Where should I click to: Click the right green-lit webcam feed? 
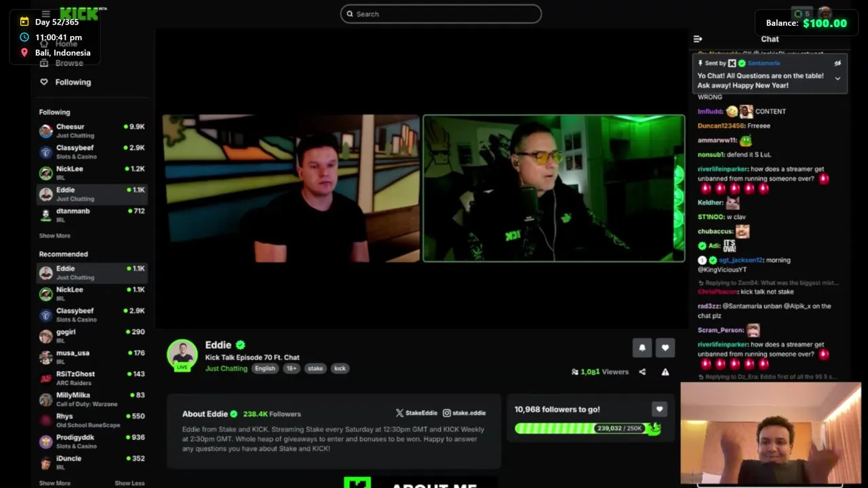click(554, 188)
